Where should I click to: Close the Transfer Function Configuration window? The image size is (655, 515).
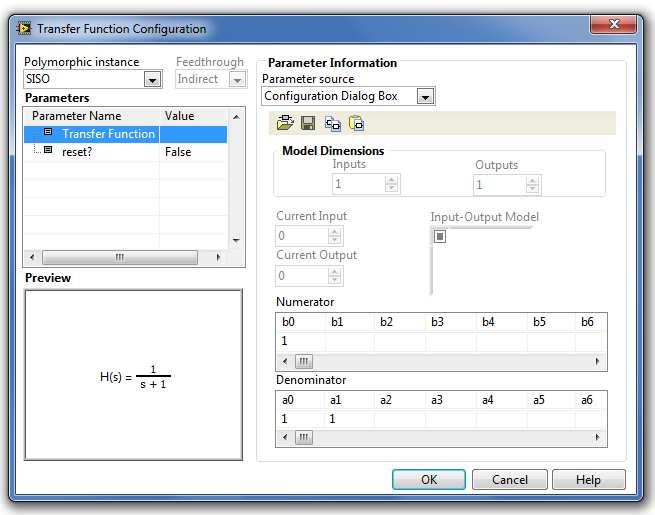pos(613,25)
